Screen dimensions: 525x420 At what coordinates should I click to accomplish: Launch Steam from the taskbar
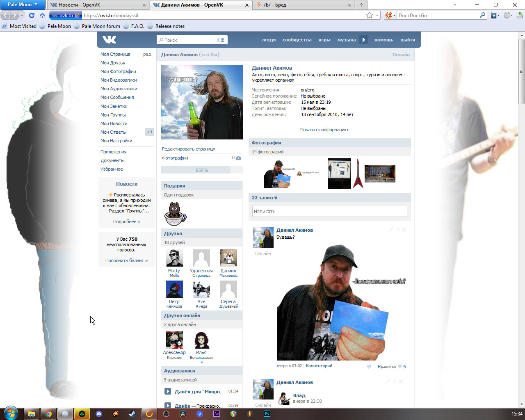click(132, 414)
